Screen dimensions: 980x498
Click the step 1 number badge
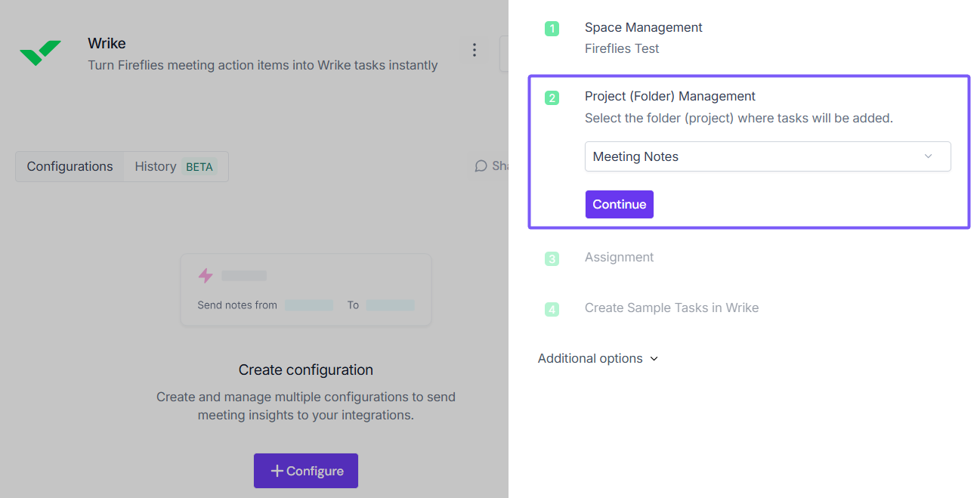click(x=552, y=29)
